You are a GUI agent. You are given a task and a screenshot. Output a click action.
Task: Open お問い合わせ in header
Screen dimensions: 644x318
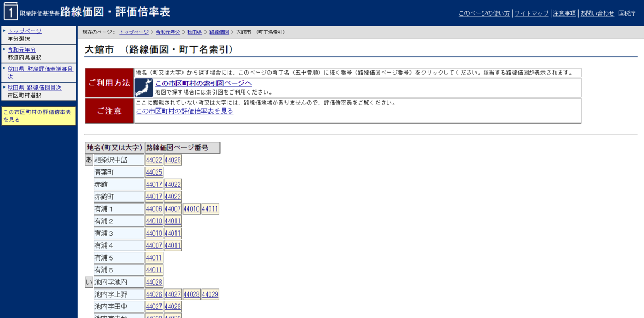[597, 13]
